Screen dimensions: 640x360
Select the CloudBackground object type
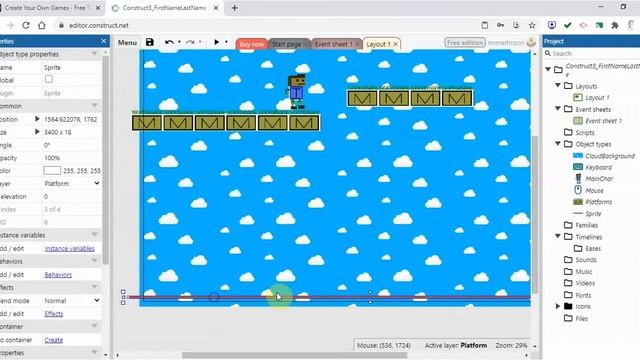coord(610,156)
